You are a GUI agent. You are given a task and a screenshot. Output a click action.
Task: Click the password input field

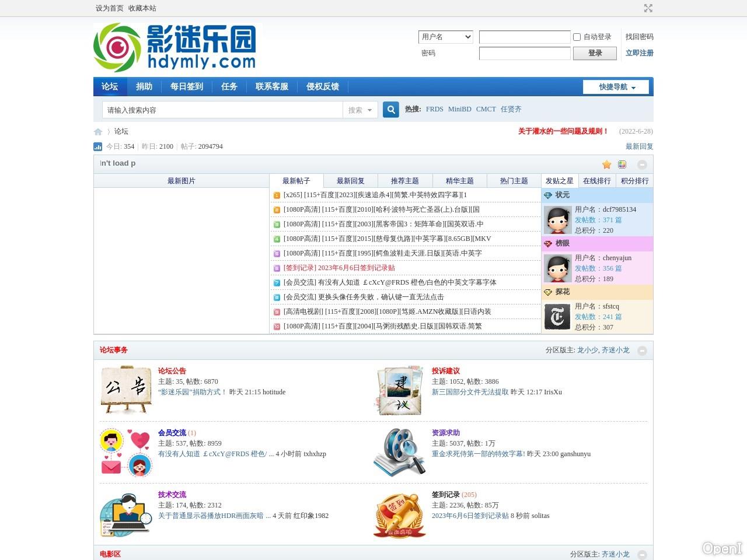[524, 53]
